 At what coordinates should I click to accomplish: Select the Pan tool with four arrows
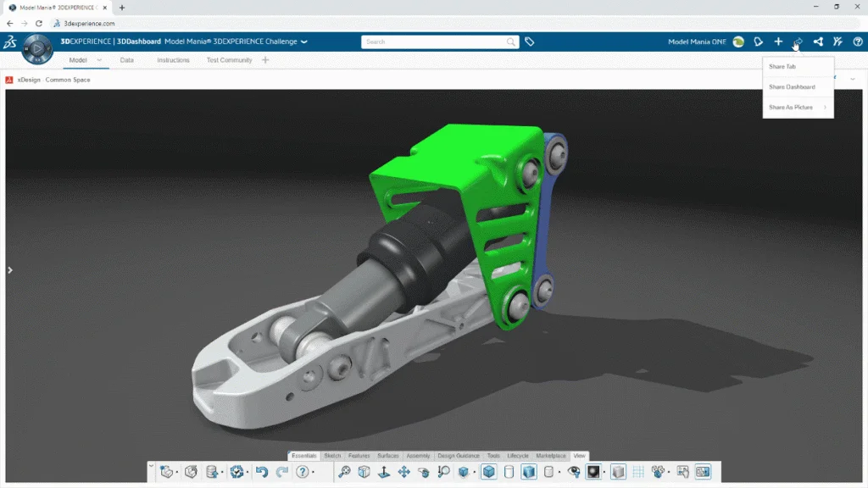pyautogui.click(x=403, y=472)
